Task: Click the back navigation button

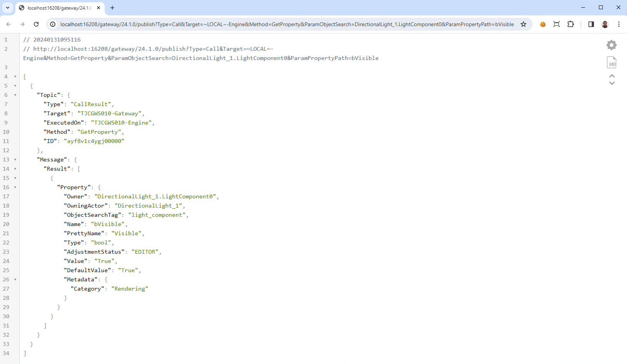Action: pos(8,24)
